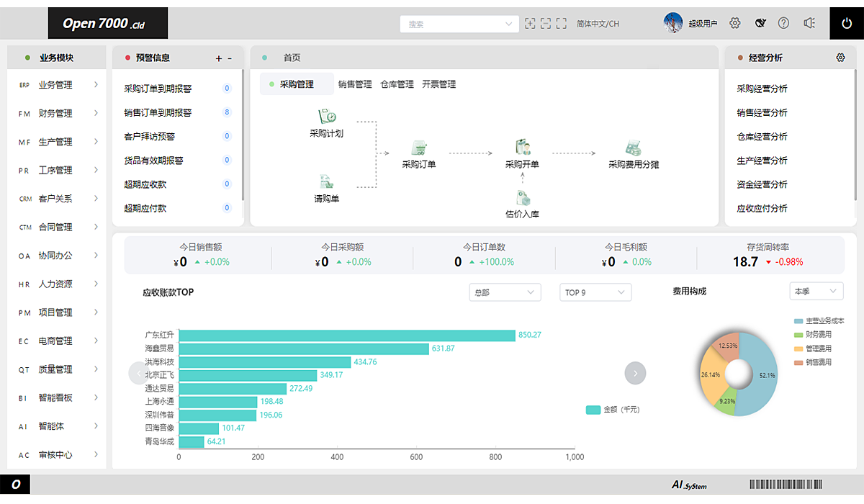The width and height of the screenshot is (864, 504).
Task: Open the settings gear in the top bar
Action: 735,23
